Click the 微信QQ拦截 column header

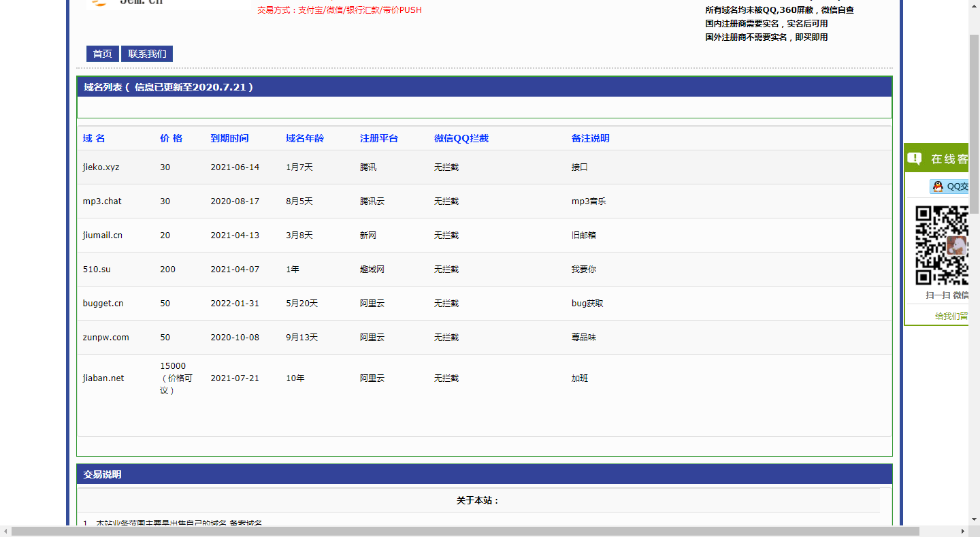coord(461,138)
